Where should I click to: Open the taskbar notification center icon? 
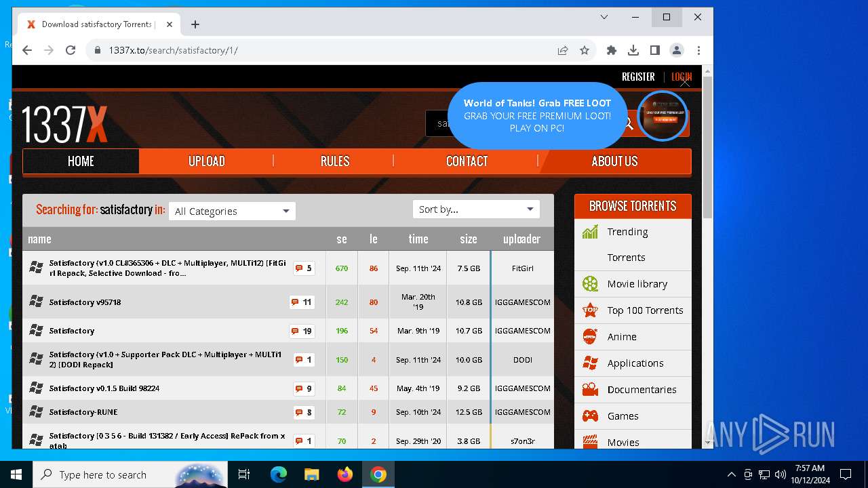pos(846,474)
